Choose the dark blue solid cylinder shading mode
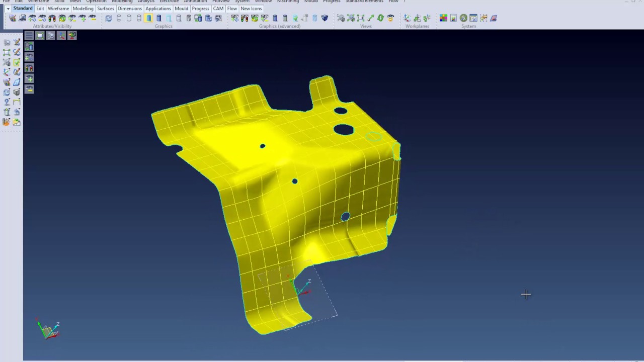644x362 pixels. click(x=158, y=18)
